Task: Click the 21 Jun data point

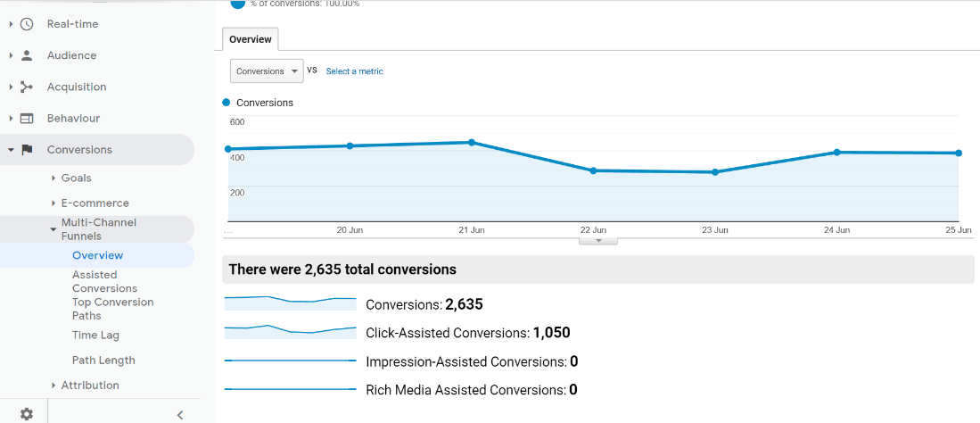Action: (471, 142)
